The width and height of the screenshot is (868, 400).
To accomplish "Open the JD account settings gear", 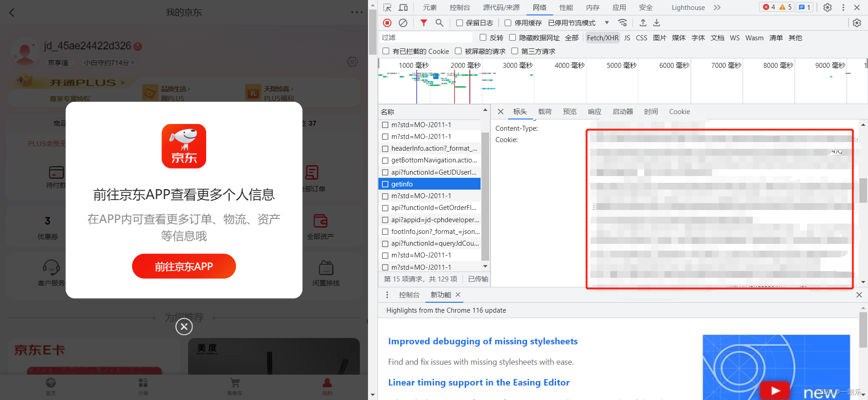I will 352,62.
